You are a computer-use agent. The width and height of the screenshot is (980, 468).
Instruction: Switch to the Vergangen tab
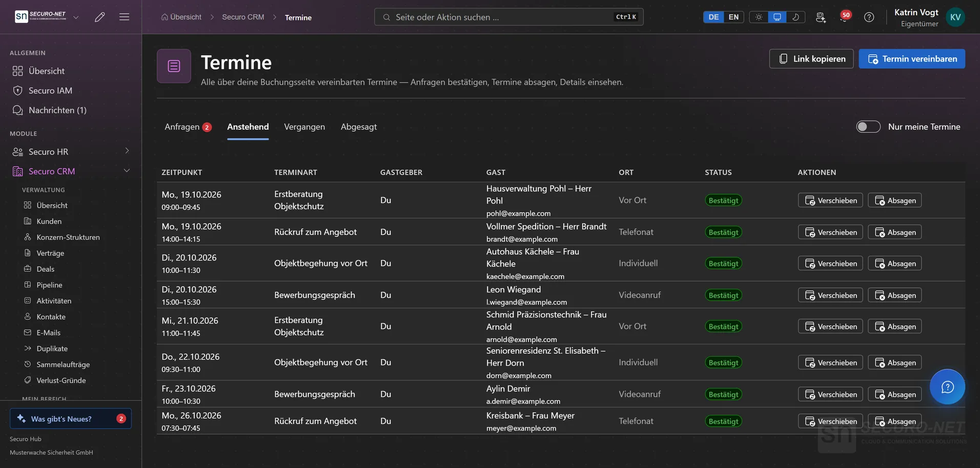304,126
